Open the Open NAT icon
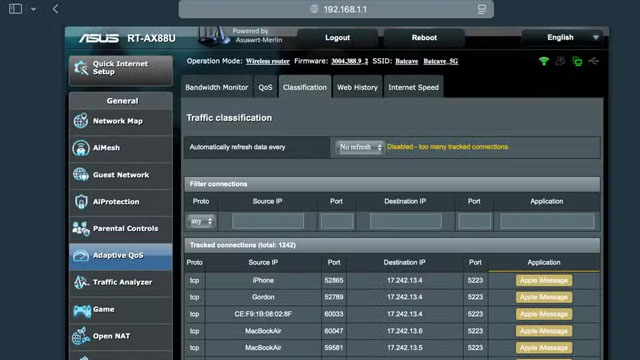The image size is (640, 360). point(81,336)
